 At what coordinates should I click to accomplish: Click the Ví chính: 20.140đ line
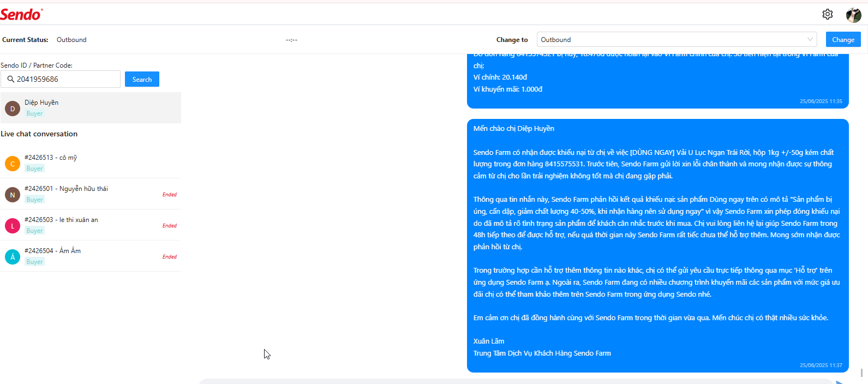click(x=500, y=77)
